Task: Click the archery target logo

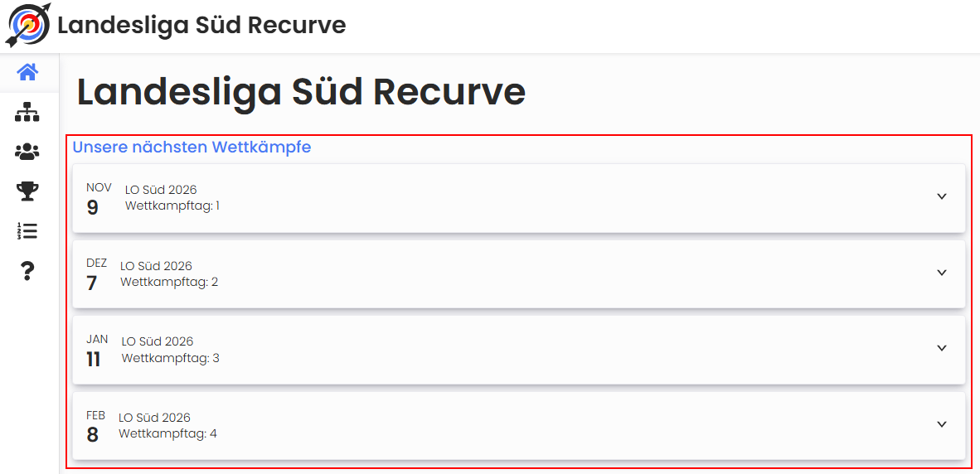Action: tap(28, 25)
